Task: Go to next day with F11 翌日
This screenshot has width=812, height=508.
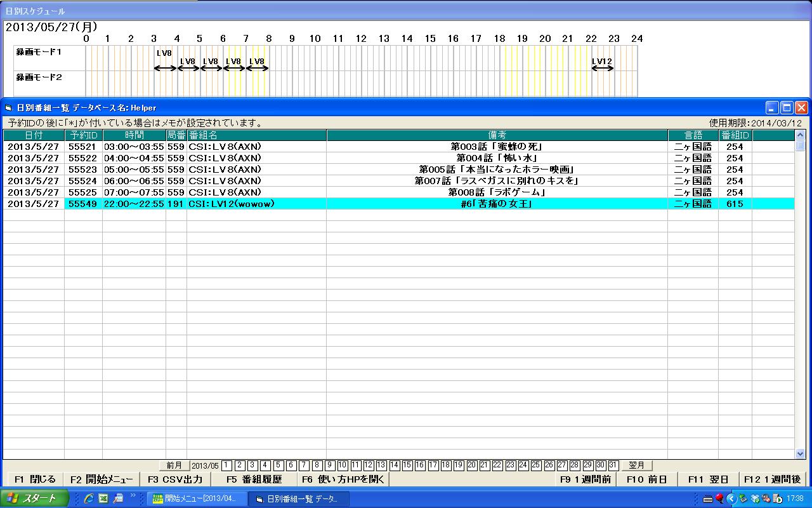Action: tap(708, 479)
